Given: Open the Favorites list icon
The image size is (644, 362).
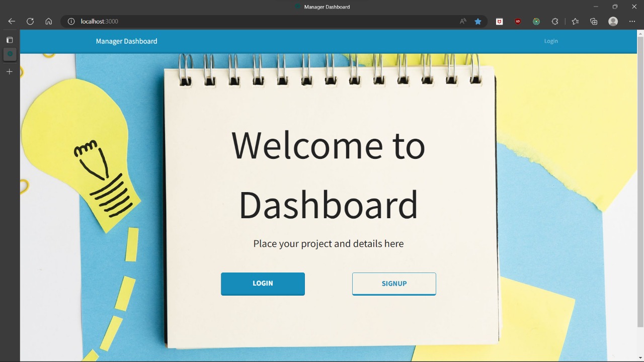Looking at the screenshot, I should [576, 21].
